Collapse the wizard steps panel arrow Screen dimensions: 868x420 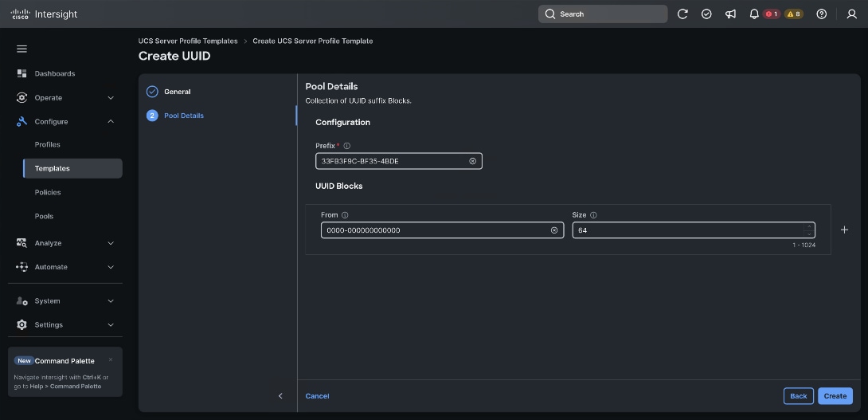280,395
